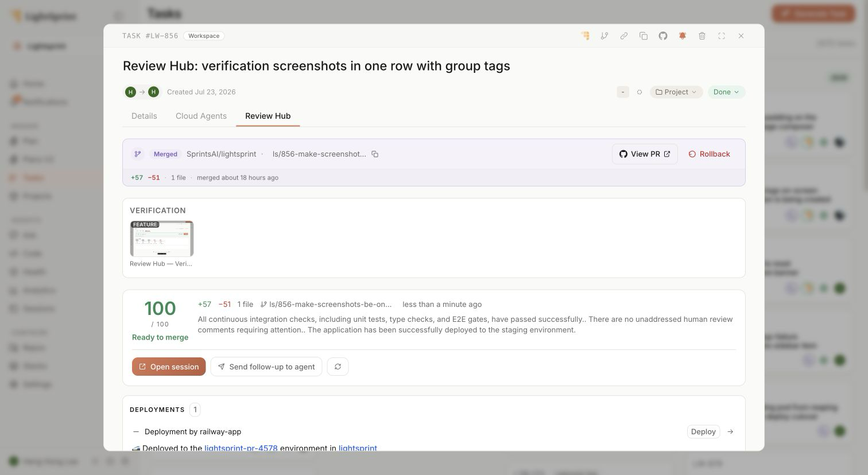
Task: Click the second H assignee avatar
Action: click(x=153, y=92)
